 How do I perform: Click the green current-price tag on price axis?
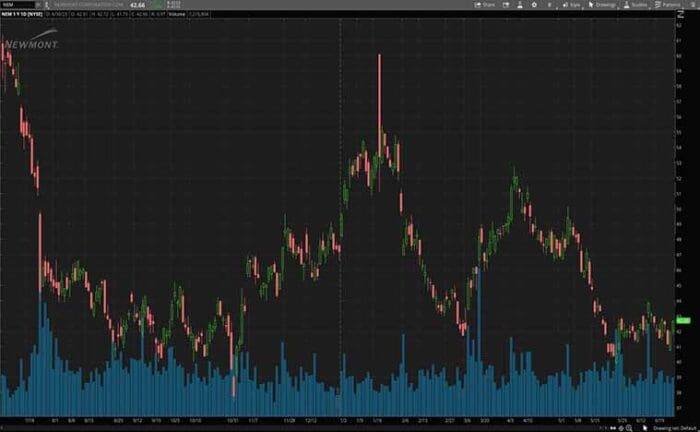click(x=683, y=320)
